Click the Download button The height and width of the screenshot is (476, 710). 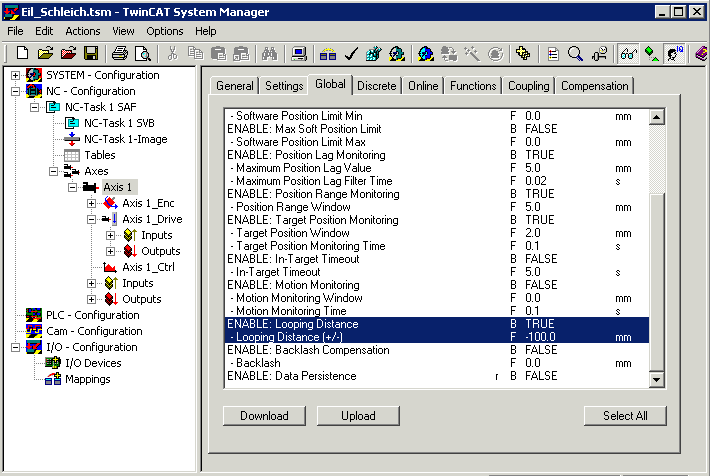point(264,416)
